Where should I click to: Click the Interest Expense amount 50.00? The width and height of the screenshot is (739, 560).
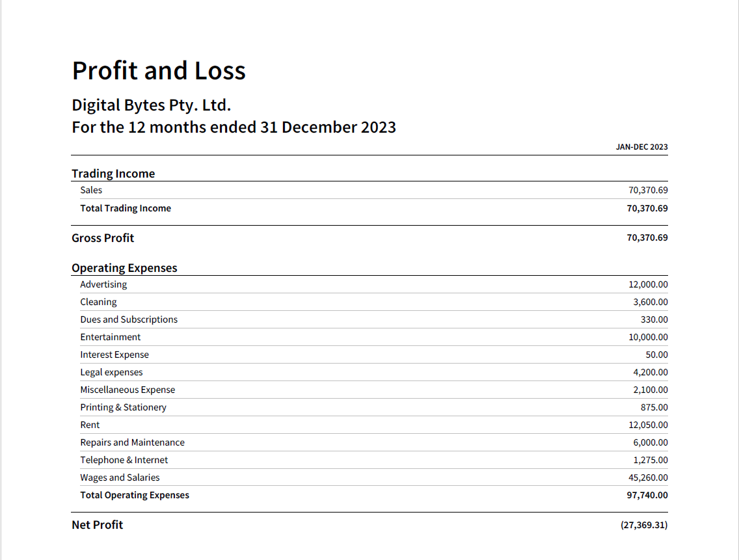point(656,354)
